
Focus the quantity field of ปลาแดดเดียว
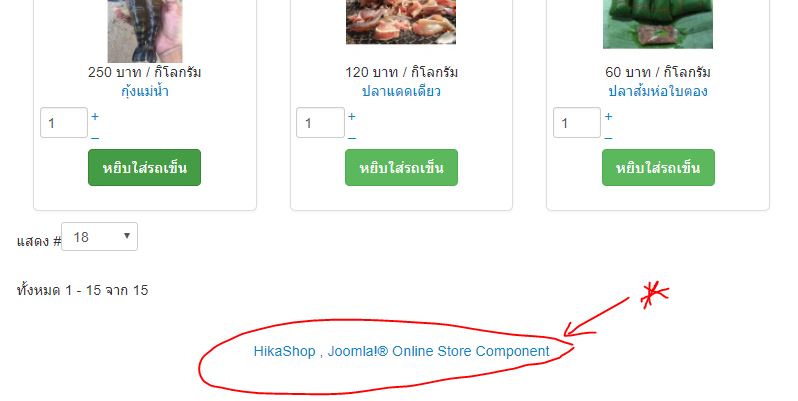tap(320, 123)
